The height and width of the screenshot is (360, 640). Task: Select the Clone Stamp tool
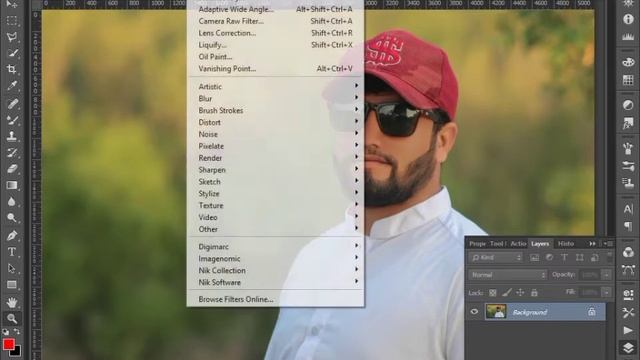[12, 136]
